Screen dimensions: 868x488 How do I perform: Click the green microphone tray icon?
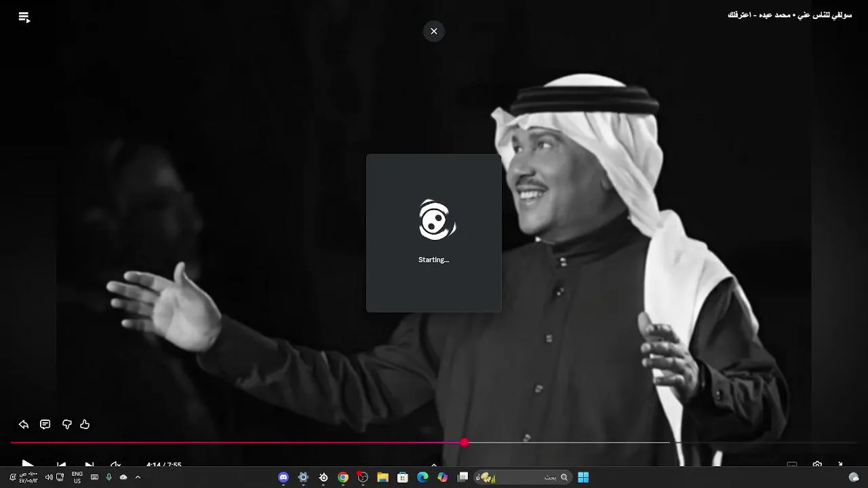tap(108, 477)
